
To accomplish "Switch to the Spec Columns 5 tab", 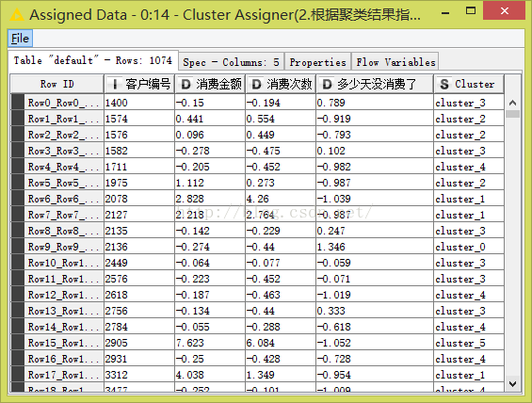I will tap(231, 62).
